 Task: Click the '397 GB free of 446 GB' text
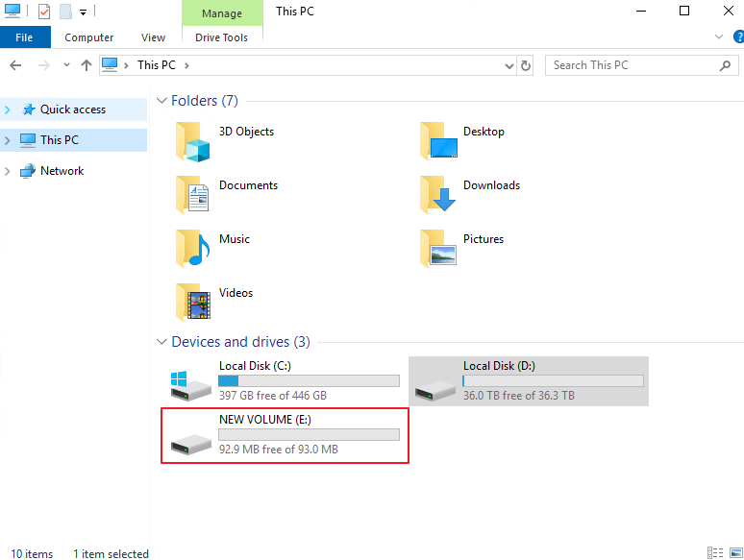pyautogui.click(x=273, y=396)
